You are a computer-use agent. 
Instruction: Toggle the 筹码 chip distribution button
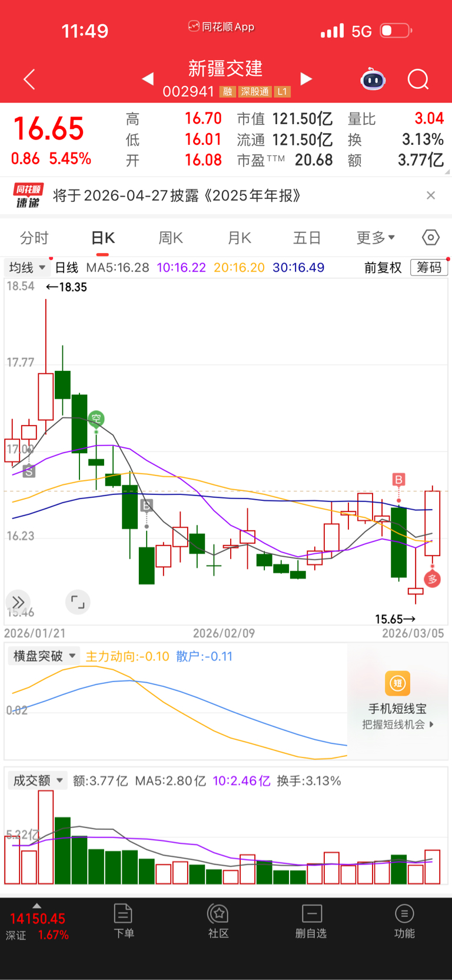429,268
